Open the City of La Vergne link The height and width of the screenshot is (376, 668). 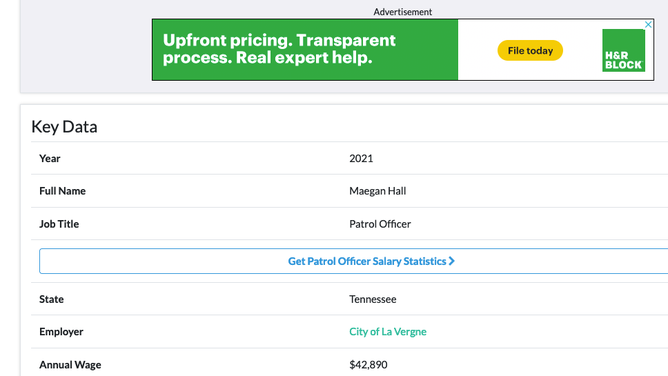tap(388, 332)
